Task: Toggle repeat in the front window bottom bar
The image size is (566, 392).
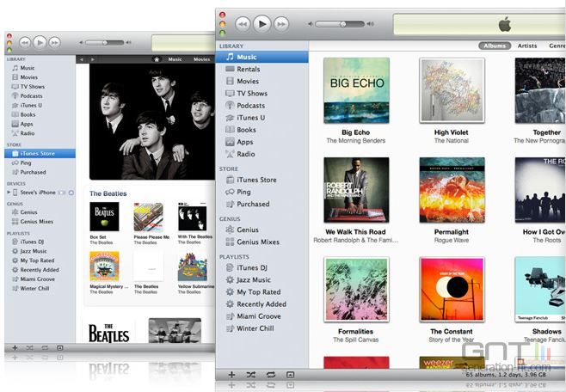Action: [271, 375]
